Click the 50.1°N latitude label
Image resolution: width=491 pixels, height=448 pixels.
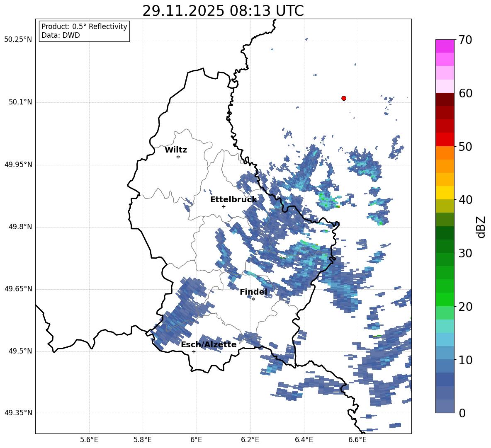click(x=21, y=102)
